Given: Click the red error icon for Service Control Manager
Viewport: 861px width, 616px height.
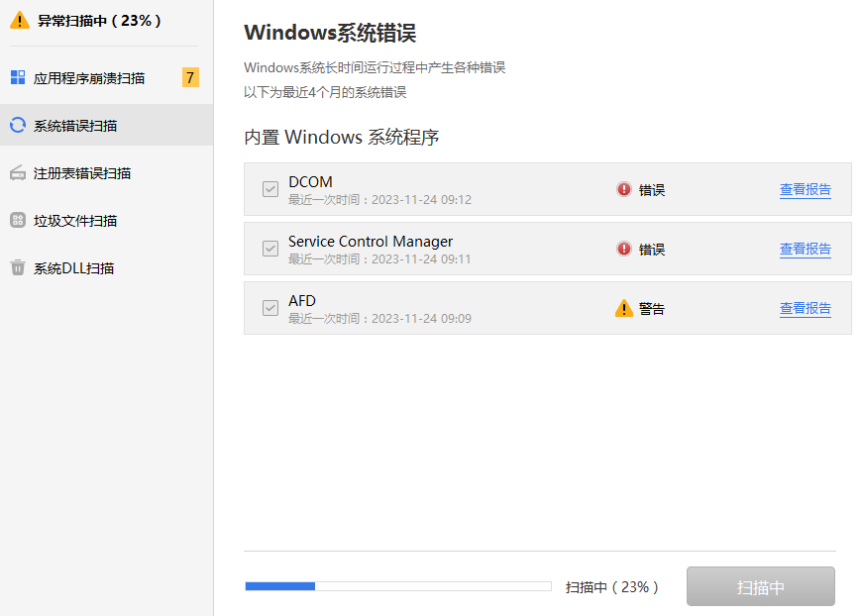Looking at the screenshot, I should tap(624, 249).
